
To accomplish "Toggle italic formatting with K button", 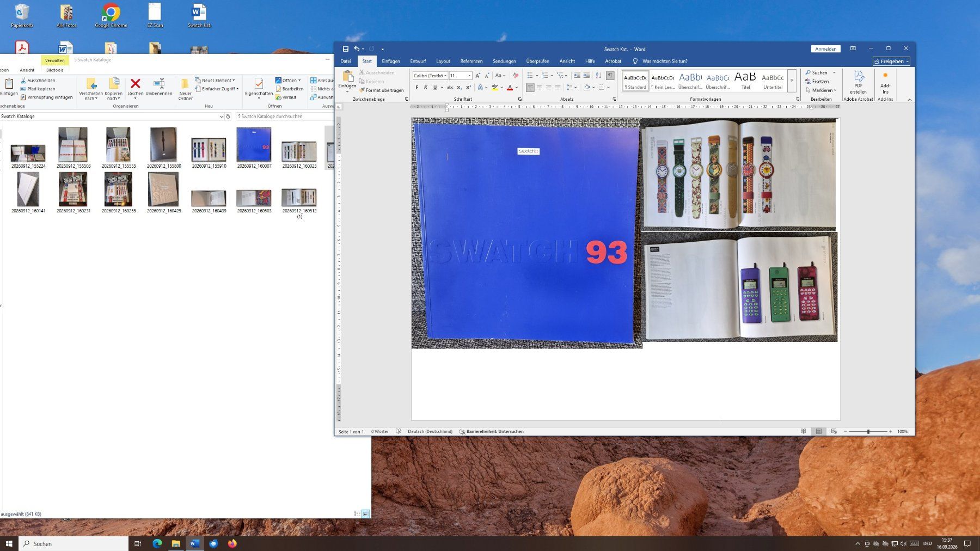I will (426, 87).
